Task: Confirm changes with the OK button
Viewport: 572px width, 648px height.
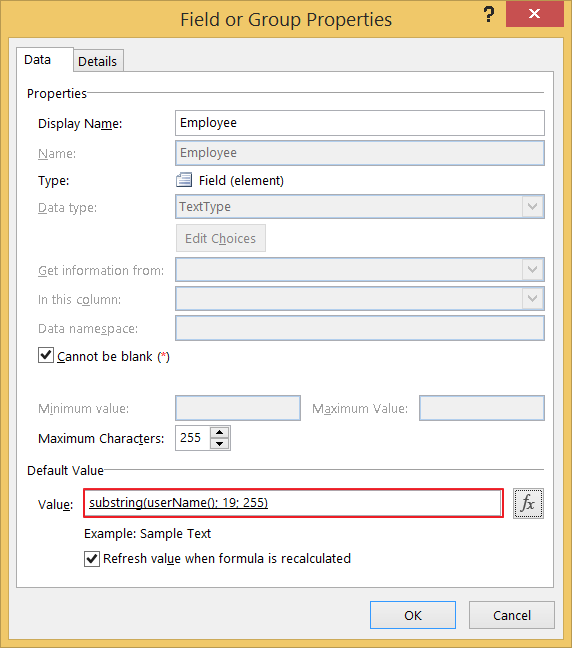Action: pos(413,615)
